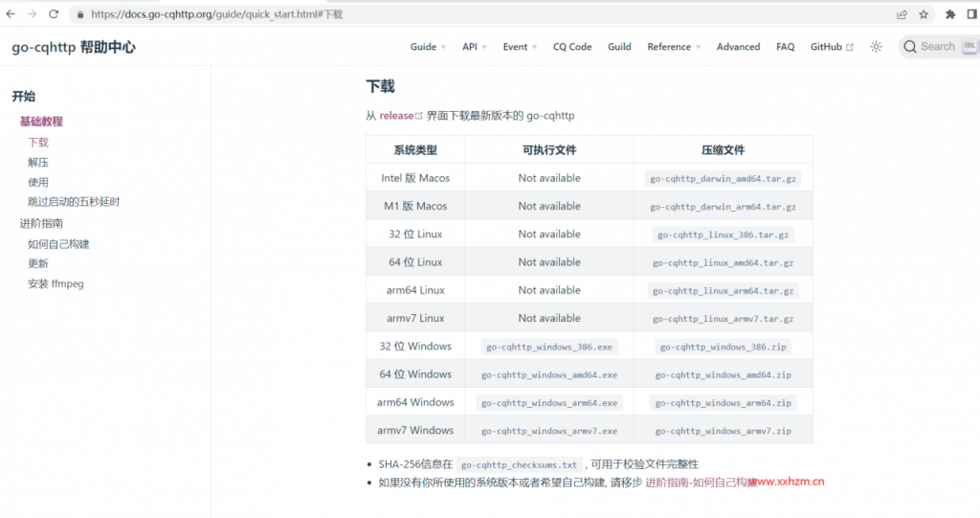Click the browser back arrow
The height and width of the screenshot is (518, 980).
11,14
